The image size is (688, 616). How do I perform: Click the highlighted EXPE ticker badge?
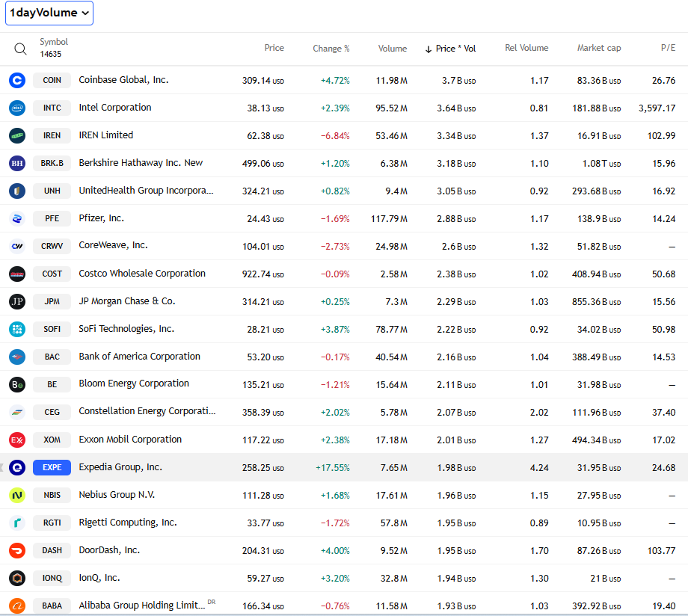(x=52, y=468)
